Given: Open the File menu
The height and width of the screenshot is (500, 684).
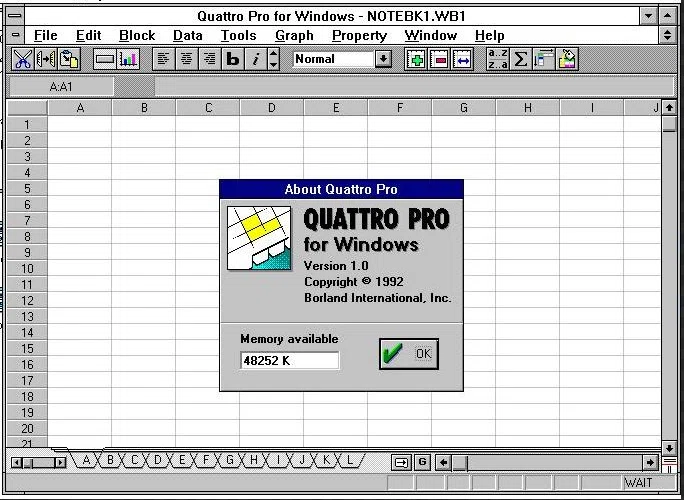Looking at the screenshot, I should 45,35.
